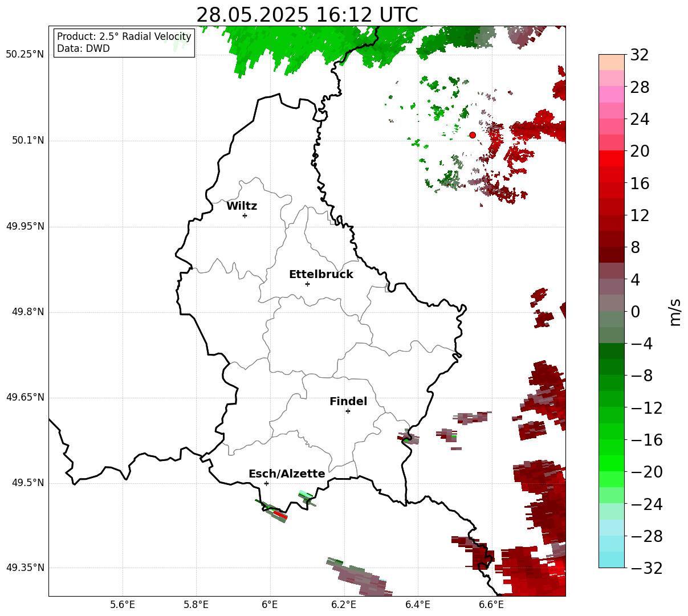The height and width of the screenshot is (616, 688).
Task: Click the colorbar tick label 28
Action: coord(640,87)
